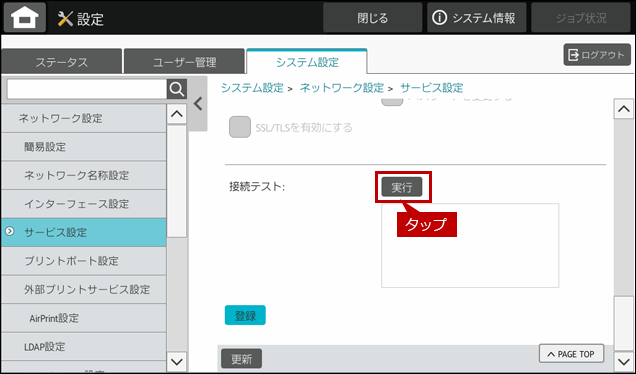
Task: Click the サービス設定 breadcrumb link
Action: coord(432,88)
